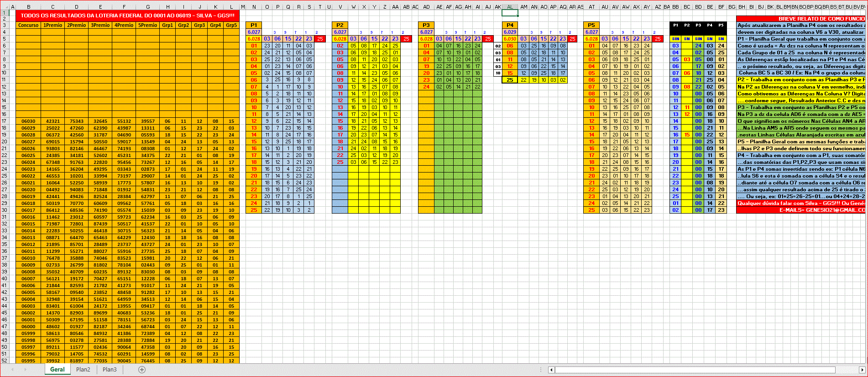Switch to the Plan2 sheet tab
868x377 pixels.
pyautogui.click(x=83, y=370)
